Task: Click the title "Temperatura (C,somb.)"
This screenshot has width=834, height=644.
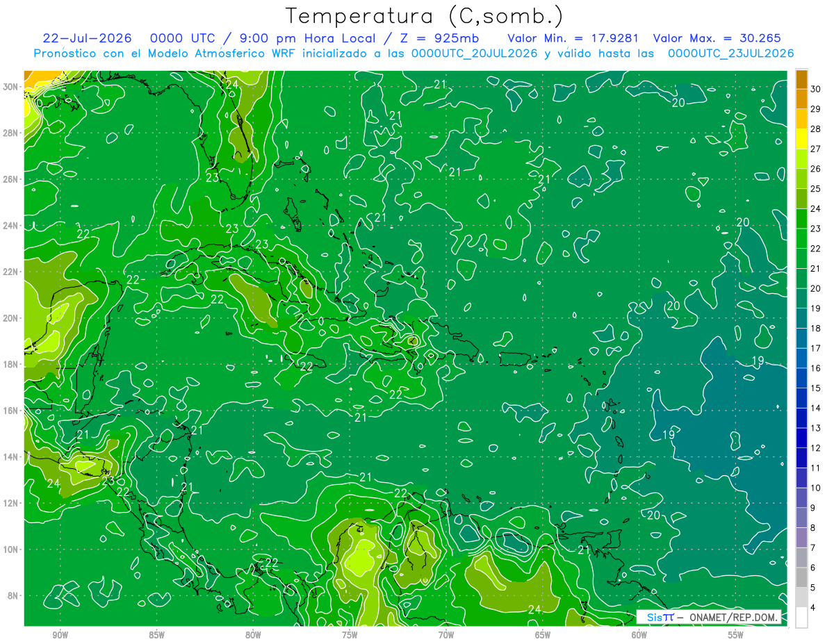Action: point(424,16)
